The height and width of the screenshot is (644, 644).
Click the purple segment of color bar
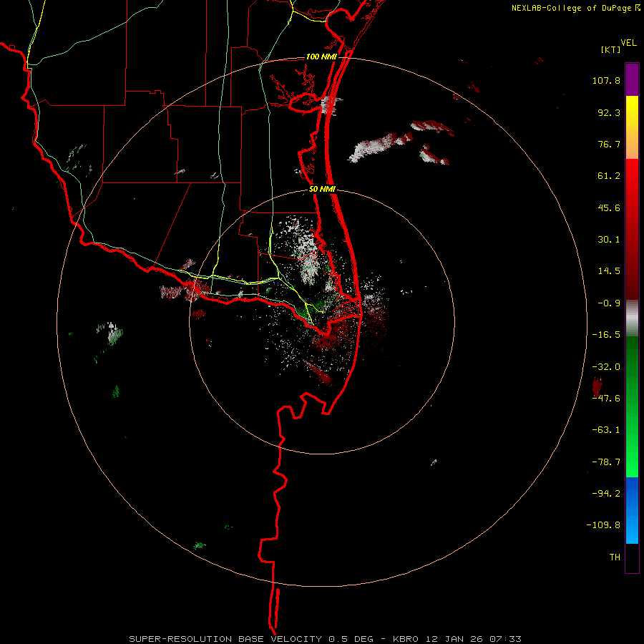[632, 79]
